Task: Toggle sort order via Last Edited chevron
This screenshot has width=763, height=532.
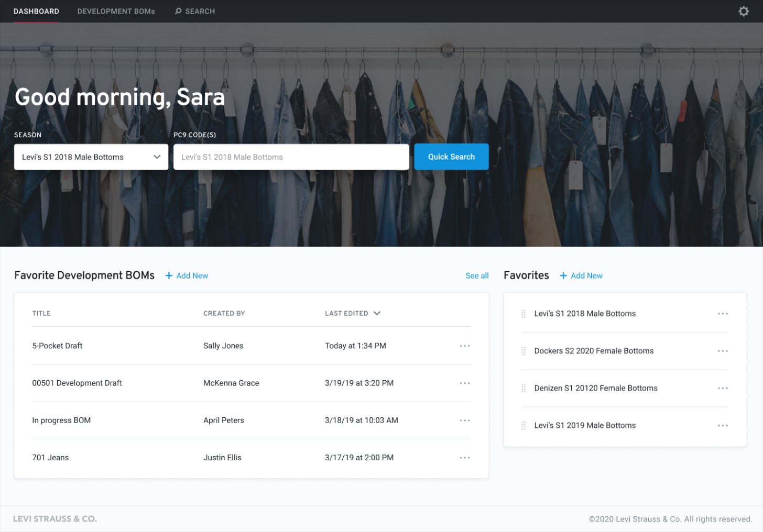Action: (377, 313)
